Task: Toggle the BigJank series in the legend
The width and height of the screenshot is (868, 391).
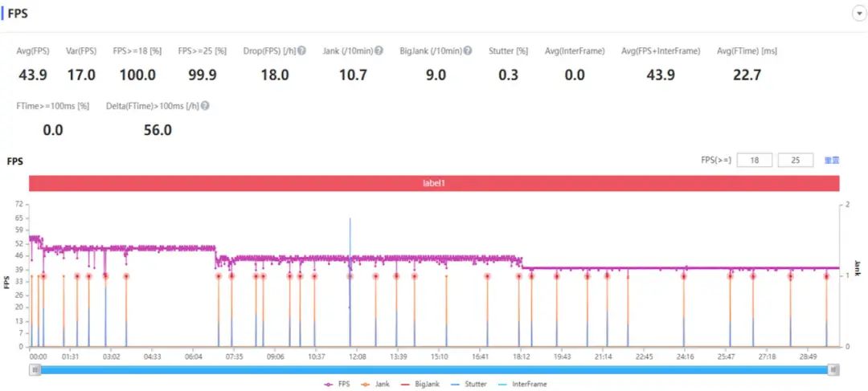Action: 419,384
